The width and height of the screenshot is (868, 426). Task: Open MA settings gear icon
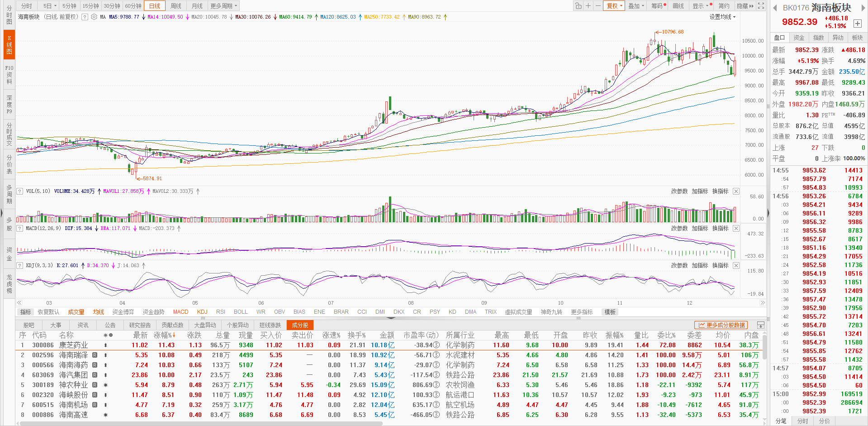tap(94, 17)
